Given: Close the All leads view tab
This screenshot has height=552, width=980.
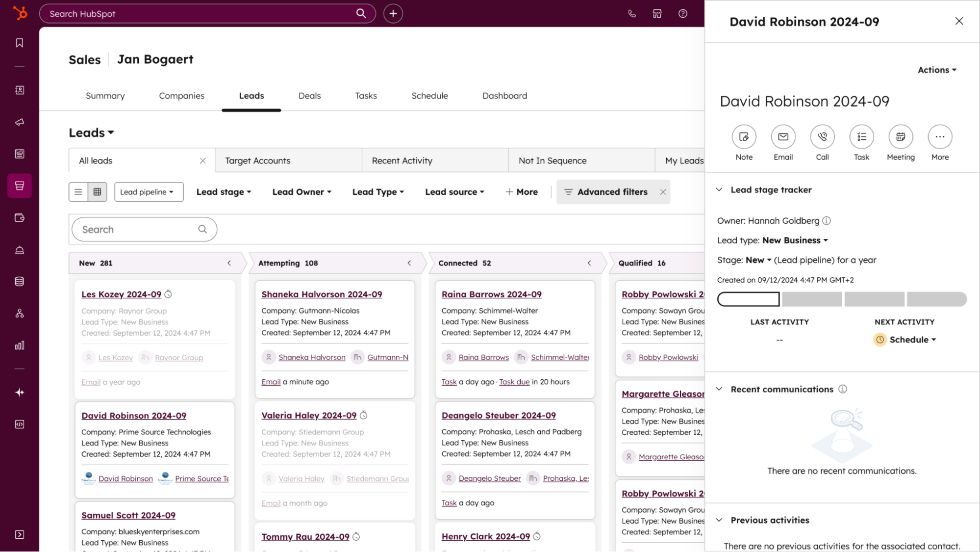Looking at the screenshot, I should 202,161.
